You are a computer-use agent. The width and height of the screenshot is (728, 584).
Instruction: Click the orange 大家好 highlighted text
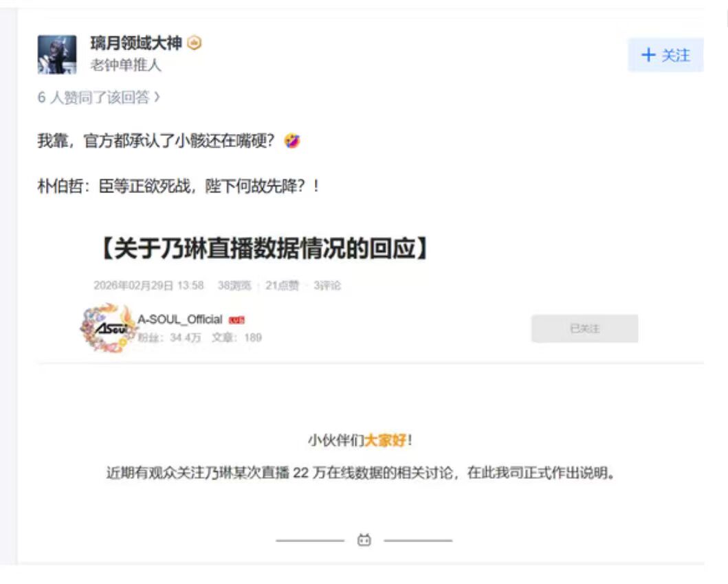[x=386, y=440]
